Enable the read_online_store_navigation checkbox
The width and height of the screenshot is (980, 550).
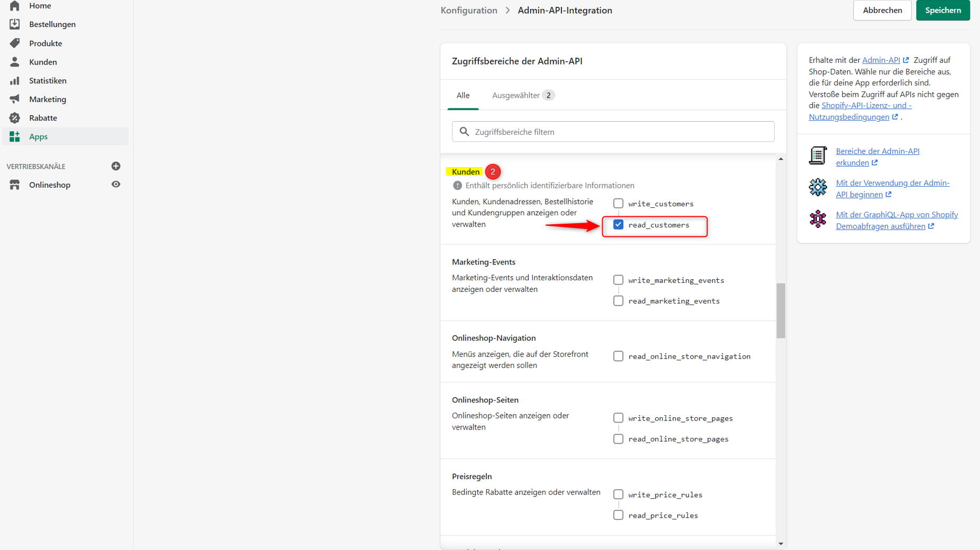(x=618, y=356)
